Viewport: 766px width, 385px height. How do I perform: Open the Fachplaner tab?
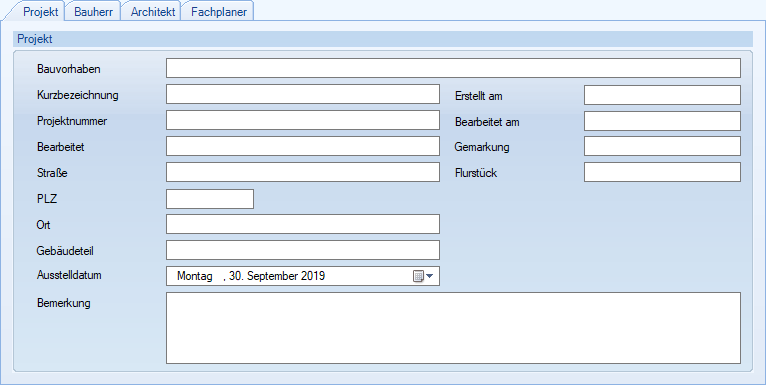tap(218, 12)
